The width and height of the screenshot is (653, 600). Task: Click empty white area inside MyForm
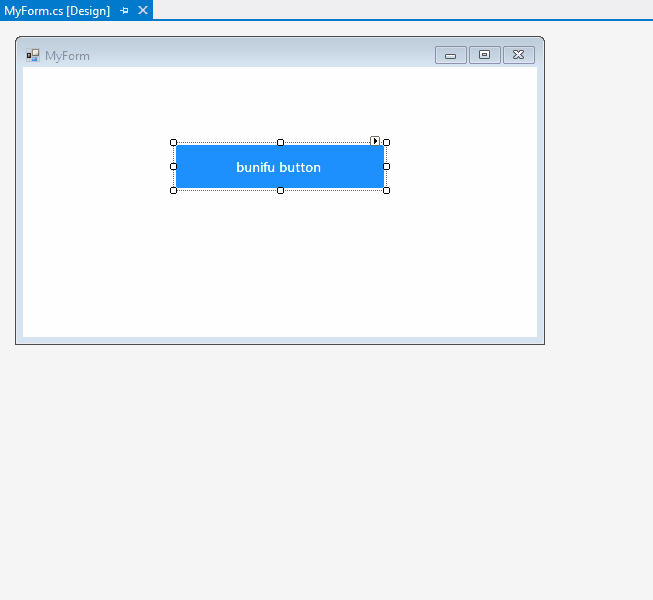(280, 270)
